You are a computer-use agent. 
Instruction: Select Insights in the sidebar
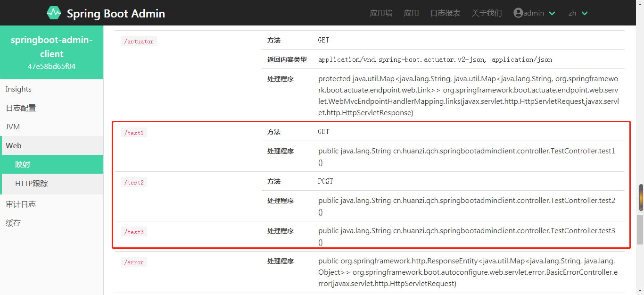(x=51, y=89)
